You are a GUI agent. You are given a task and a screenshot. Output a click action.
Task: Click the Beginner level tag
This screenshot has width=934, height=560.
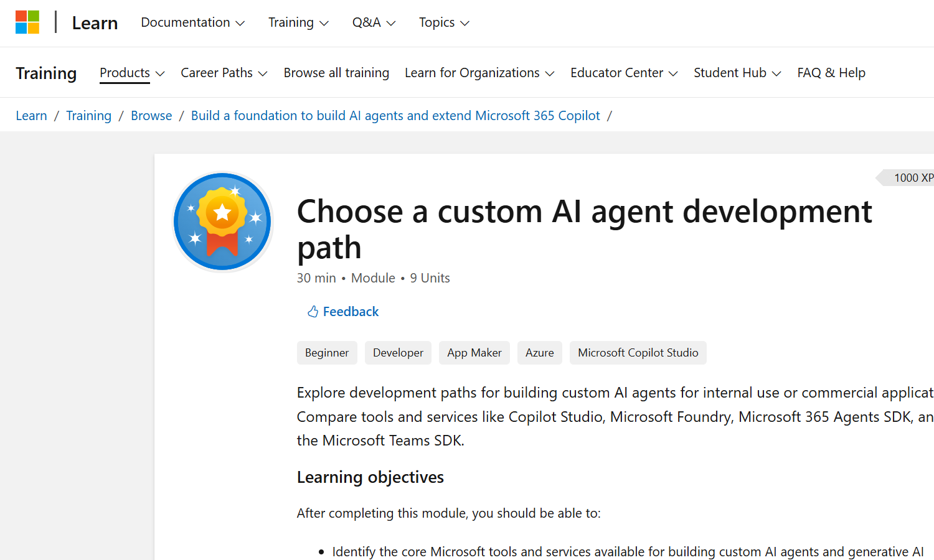coord(327,353)
